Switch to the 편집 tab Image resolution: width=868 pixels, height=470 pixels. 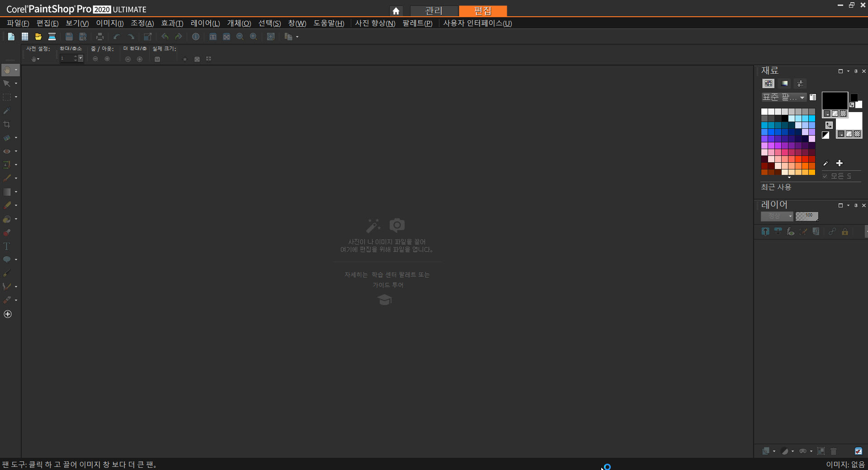483,11
